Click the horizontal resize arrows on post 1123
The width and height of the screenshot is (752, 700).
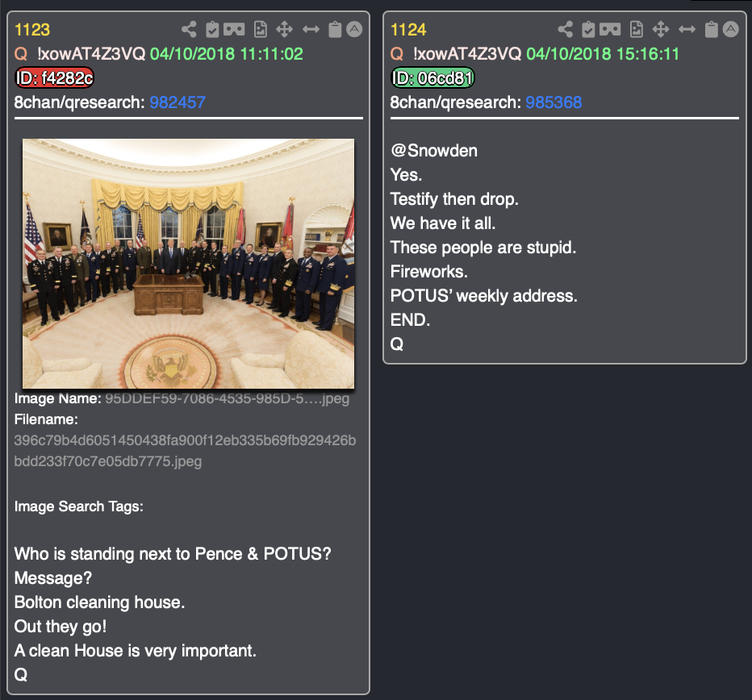pos(311,29)
